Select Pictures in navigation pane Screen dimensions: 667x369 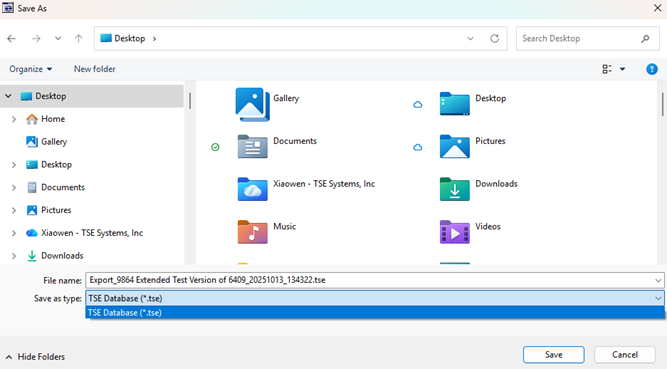click(56, 210)
